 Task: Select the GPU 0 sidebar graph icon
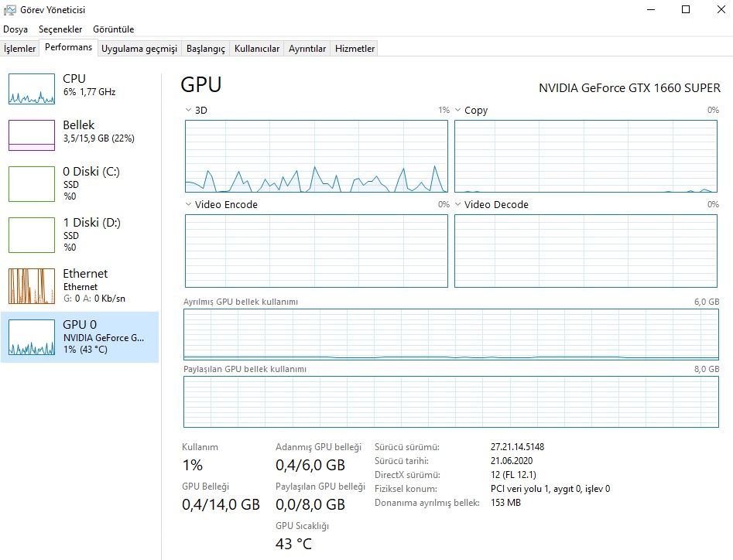pos(32,337)
